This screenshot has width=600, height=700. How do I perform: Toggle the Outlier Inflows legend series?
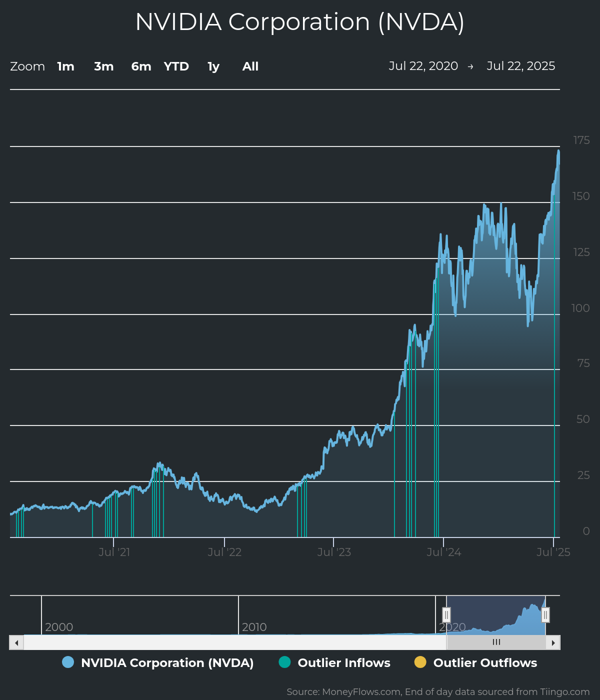tap(334, 662)
